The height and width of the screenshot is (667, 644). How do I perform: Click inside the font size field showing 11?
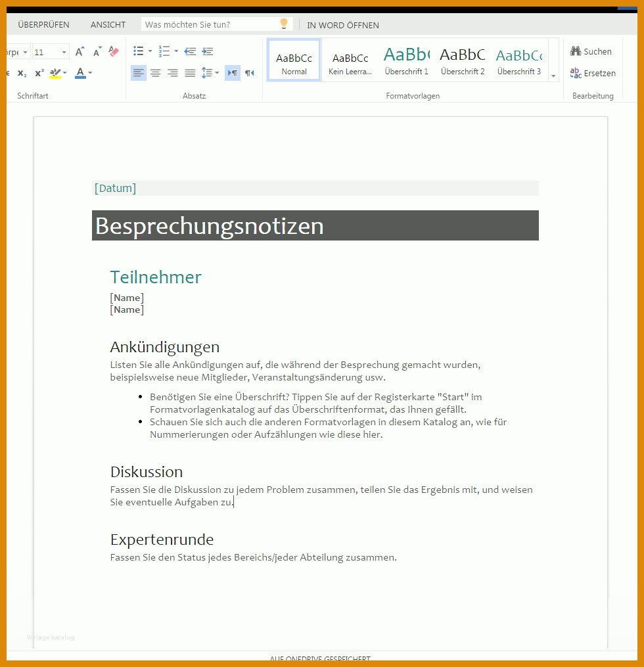pos(46,53)
